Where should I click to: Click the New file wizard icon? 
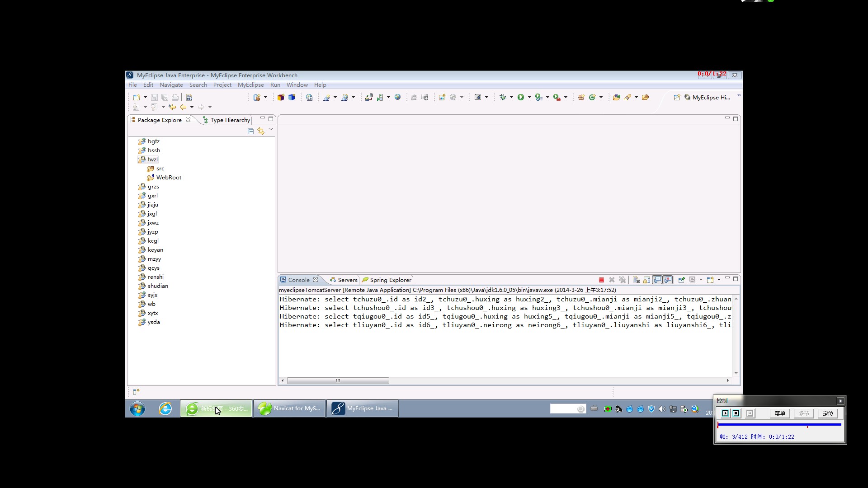[137, 97]
